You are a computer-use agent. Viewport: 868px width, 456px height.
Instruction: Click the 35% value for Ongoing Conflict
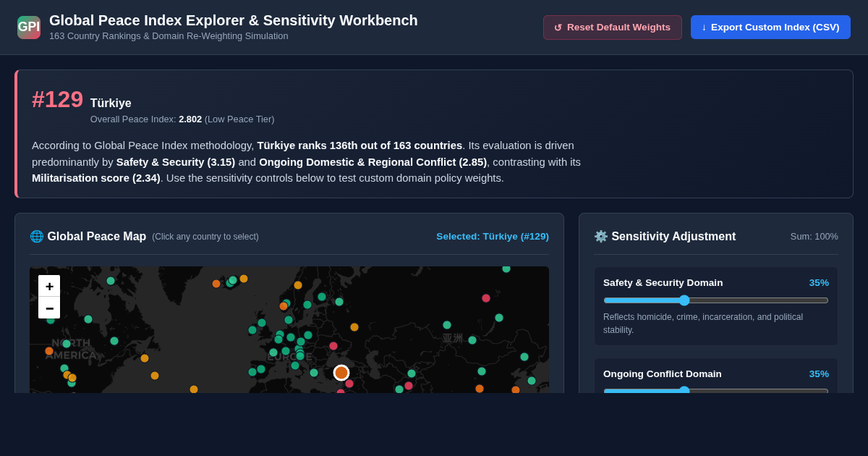[819, 373]
